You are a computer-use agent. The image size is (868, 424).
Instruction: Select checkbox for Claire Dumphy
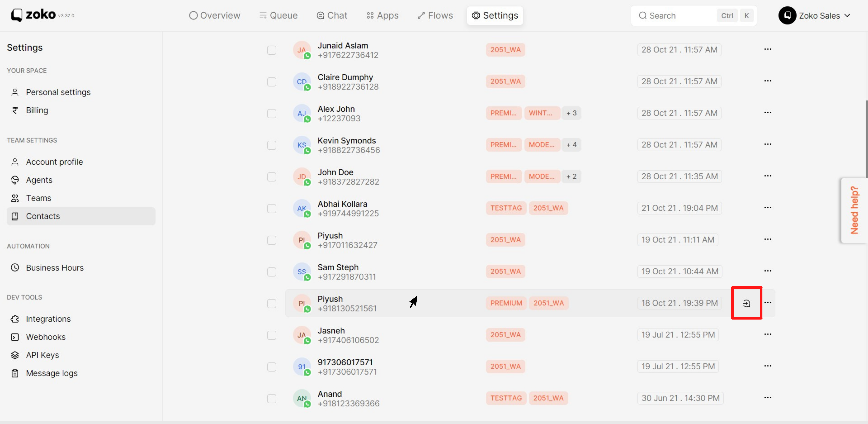272,82
